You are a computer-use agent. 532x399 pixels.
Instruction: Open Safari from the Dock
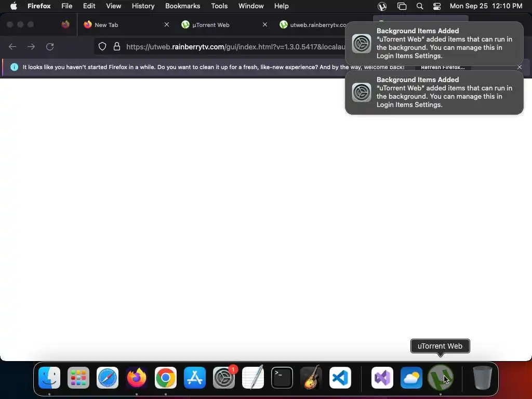[x=108, y=378]
